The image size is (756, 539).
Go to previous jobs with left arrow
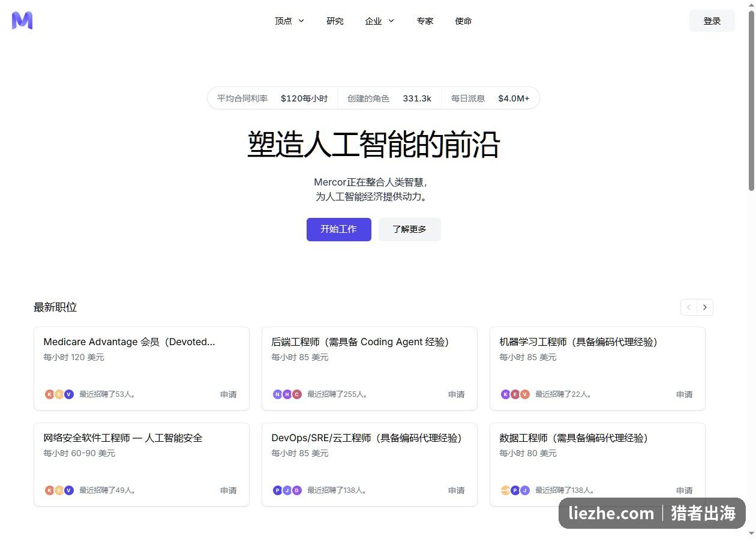[x=689, y=307]
